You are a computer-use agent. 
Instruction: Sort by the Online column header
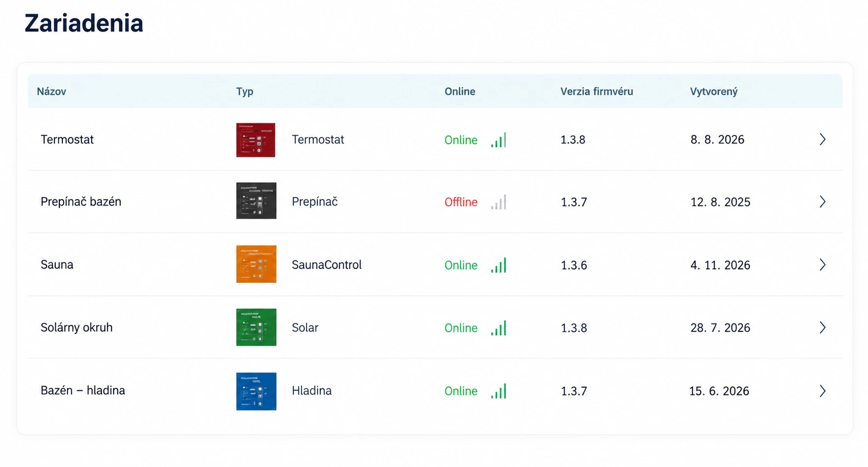click(x=460, y=91)
